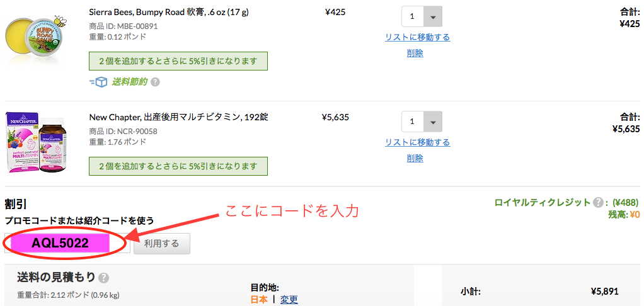Click 5% discount banner under Sierra Bees
644x306 pixels.
[178, 62]
